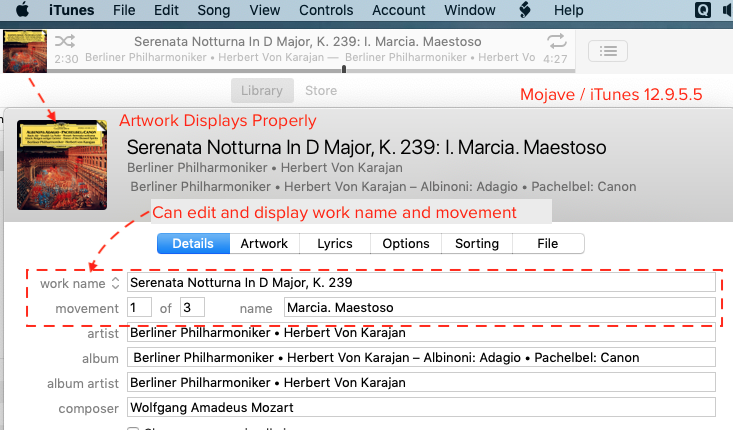Switch to the Library view
This screenshot has height=430, width=733.
pos(262,90)
